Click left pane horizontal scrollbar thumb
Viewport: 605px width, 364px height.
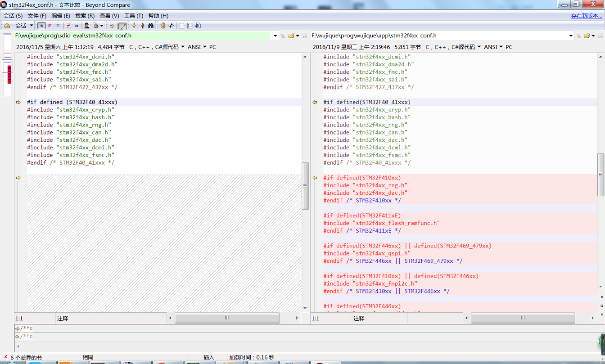pyautogui.click(x=227, y=318)
